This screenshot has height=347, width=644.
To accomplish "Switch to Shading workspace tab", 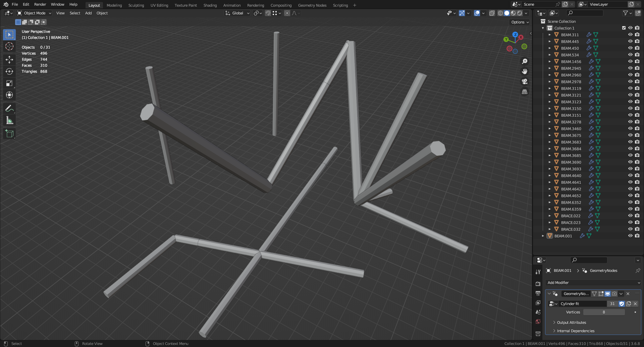I will click(x=210, y=5).
